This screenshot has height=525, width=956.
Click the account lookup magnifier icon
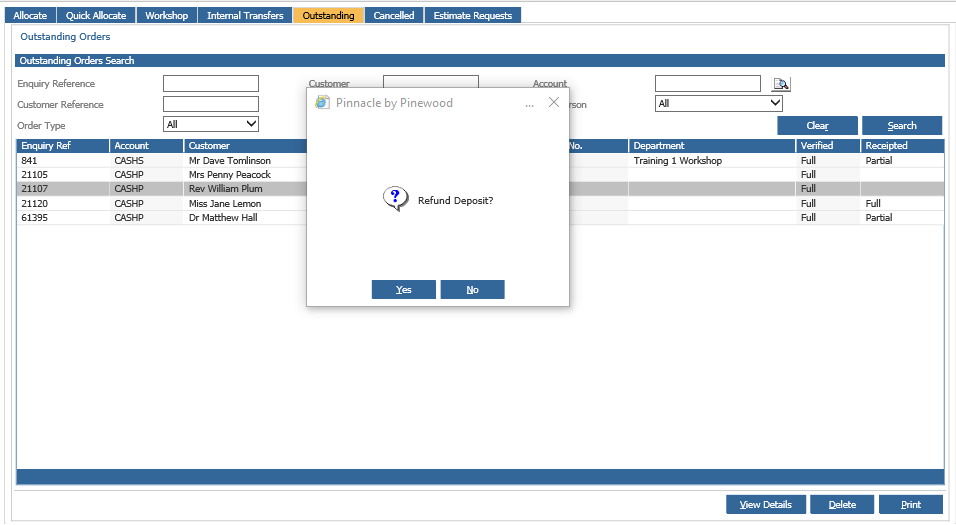pos(781,84)
